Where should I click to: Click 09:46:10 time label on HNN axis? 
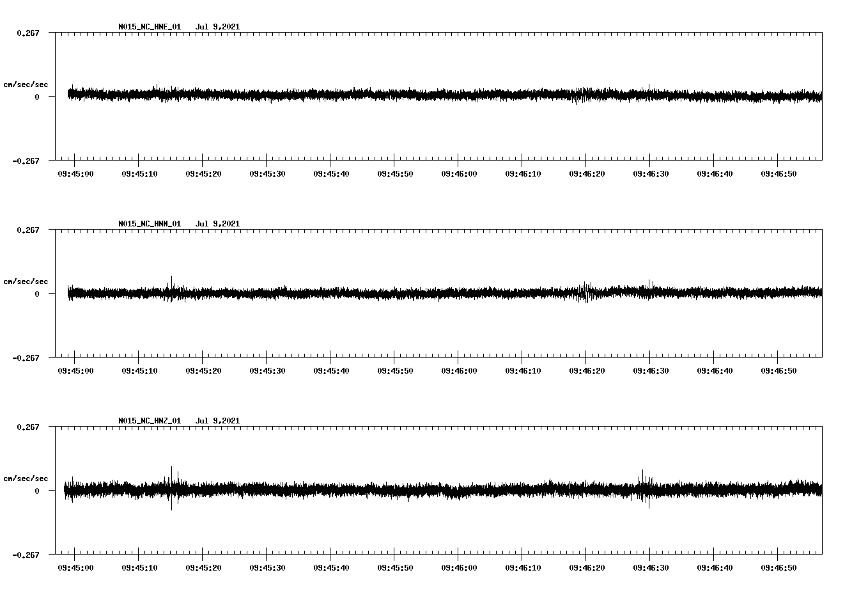523,370
